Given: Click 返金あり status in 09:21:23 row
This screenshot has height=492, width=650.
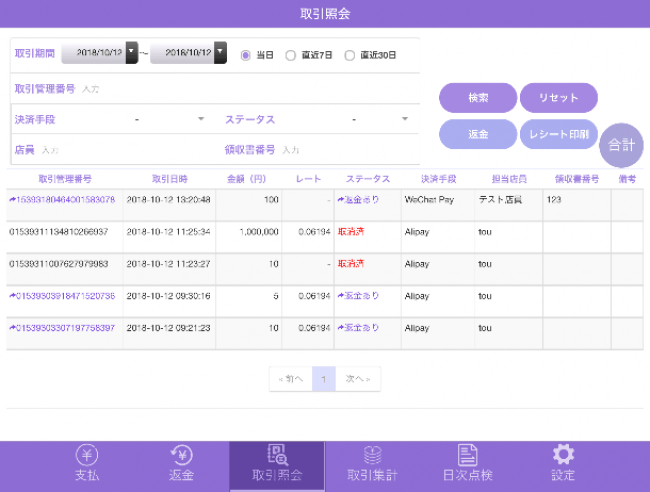Looking at the screenshot, I should (x=358, y=328).
